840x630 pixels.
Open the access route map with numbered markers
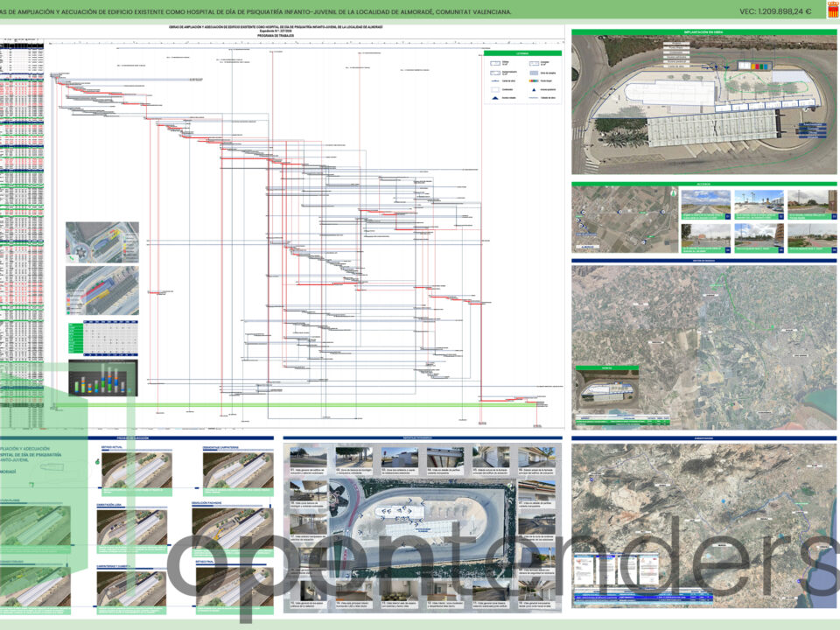[x=625, y=220]
